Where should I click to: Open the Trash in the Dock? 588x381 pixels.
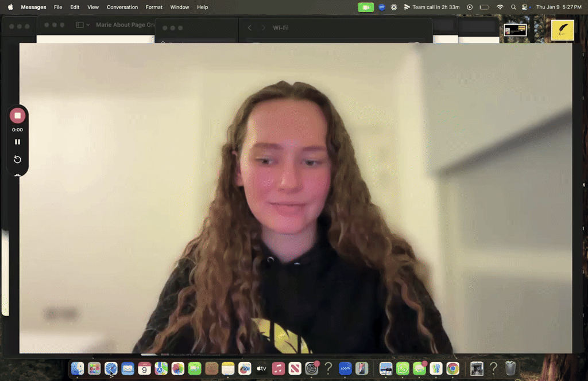point(510,368)
